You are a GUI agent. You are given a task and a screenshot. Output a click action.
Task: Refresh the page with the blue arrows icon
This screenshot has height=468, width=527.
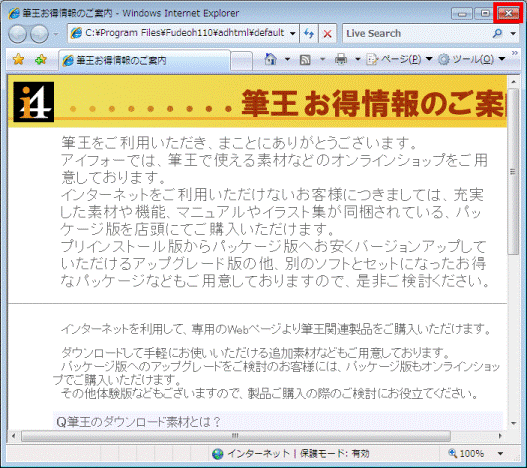[309, 33]
